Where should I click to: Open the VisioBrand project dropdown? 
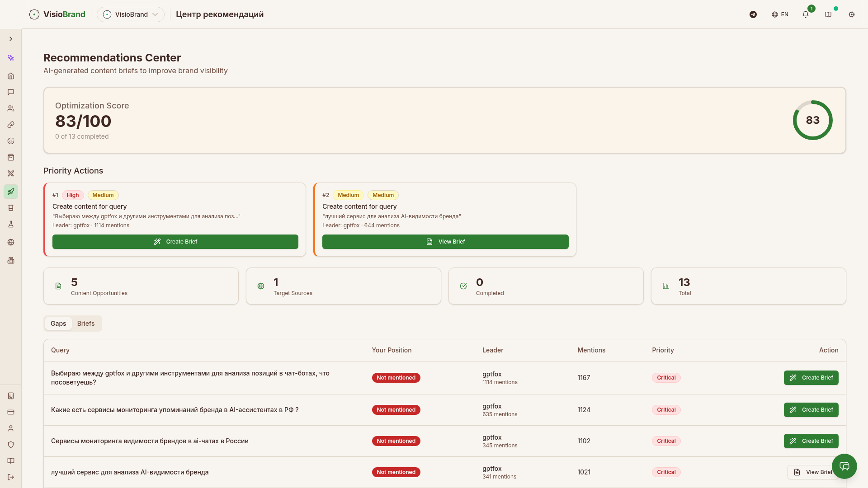(131, 14)
